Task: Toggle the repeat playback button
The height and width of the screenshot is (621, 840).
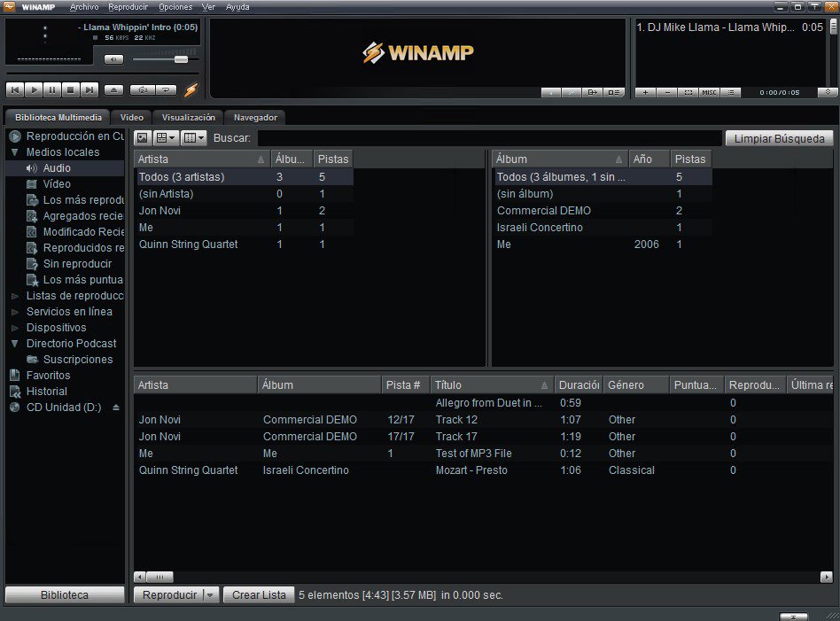Action: pyautogui.click(x=166, y=89)
